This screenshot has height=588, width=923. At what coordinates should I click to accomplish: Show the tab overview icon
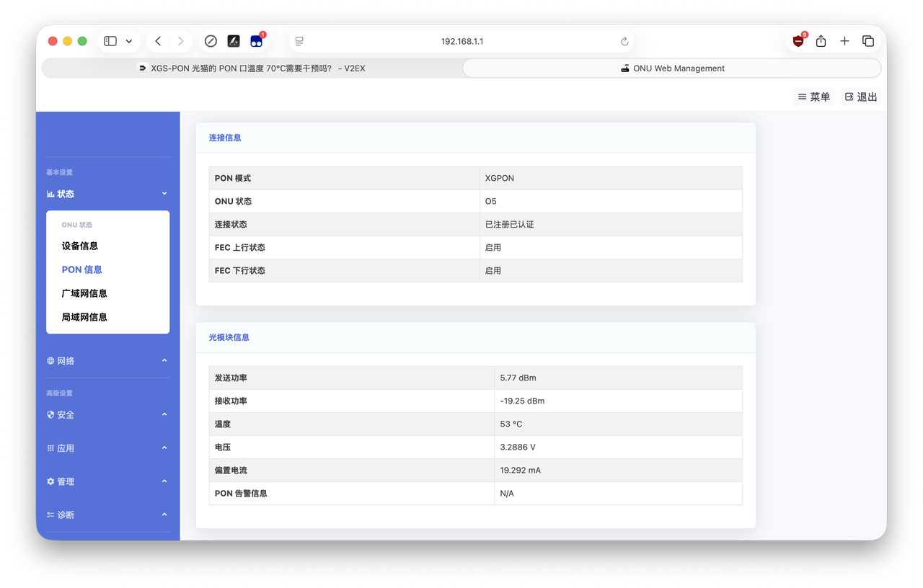click(868, 41)
